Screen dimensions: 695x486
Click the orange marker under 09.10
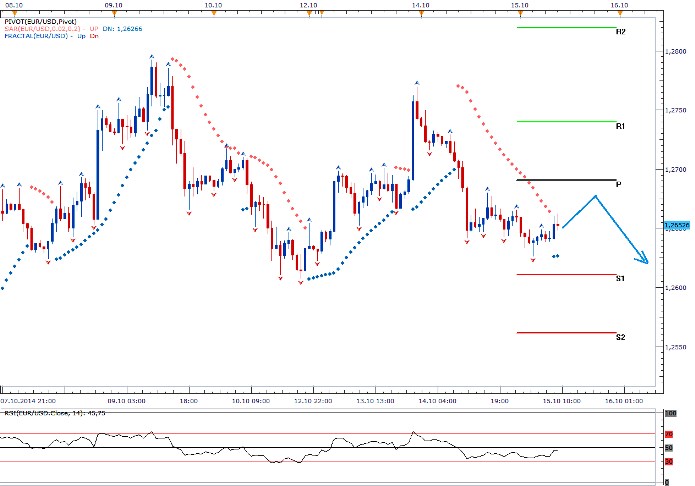pos(114,14)
